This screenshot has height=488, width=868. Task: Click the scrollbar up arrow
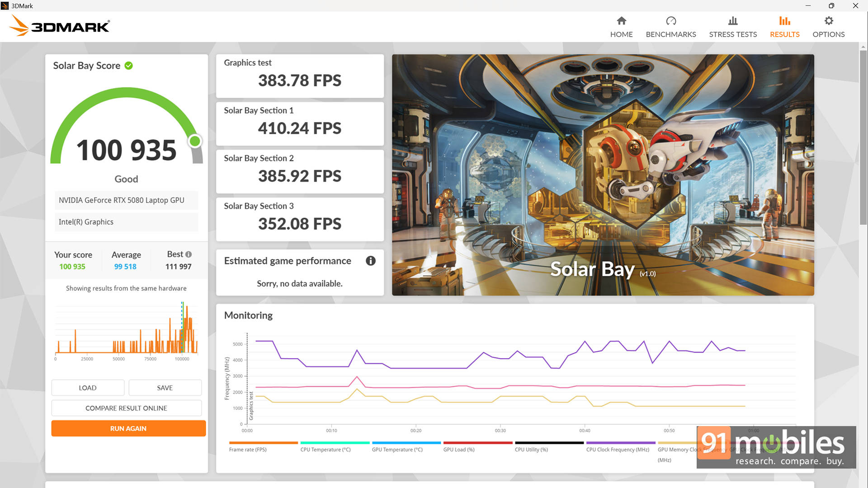coord(863,47)
